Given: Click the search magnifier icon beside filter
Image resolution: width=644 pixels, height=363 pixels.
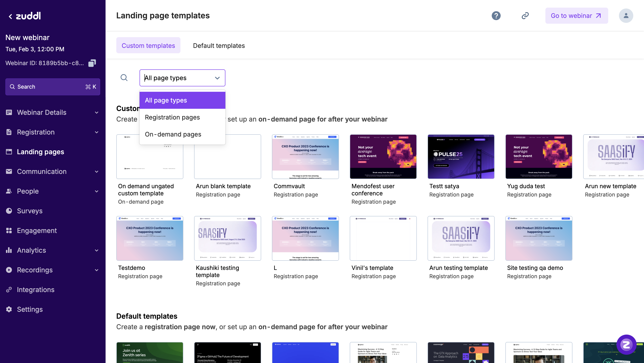Looking at the screenshot, I should (x=124, y=78).
